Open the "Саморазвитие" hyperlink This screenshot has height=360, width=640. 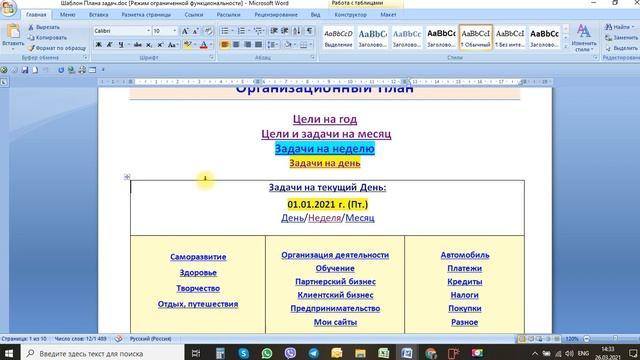(x=198, y=257)
